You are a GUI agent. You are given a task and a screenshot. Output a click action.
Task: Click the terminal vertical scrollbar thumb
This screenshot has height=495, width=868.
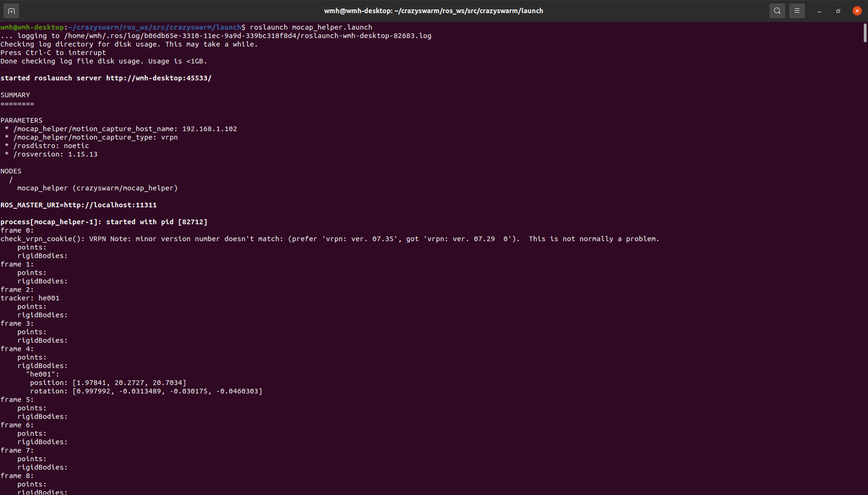coord(865,33)
